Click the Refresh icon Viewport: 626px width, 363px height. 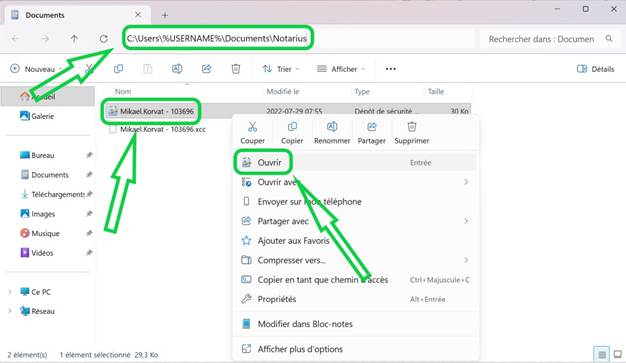click(104, 39)
